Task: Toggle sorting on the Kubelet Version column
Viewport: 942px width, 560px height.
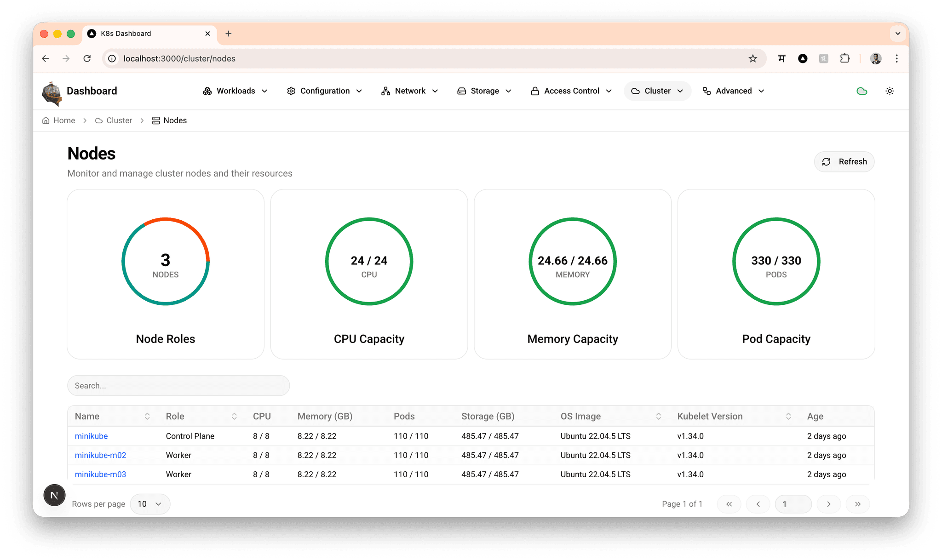Action: (788, 416)
